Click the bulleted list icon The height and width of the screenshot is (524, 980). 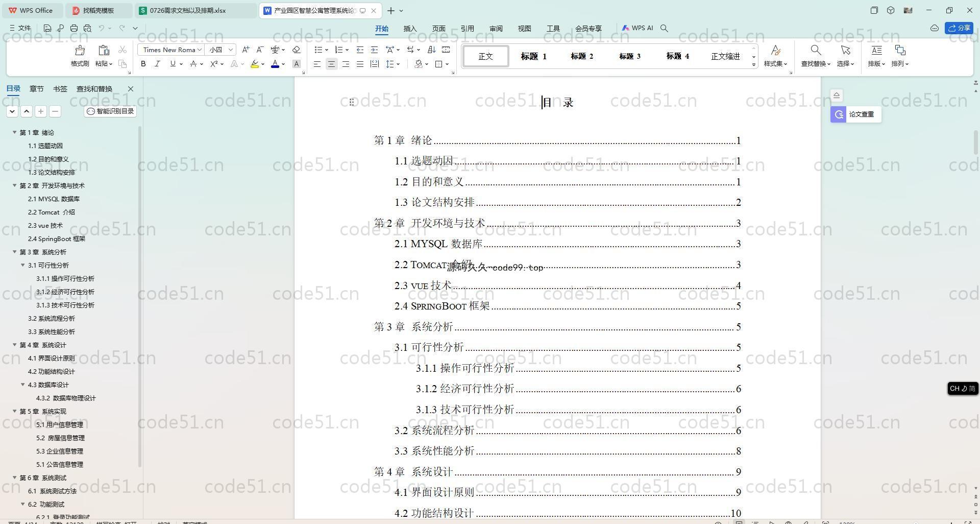coord(318,50)
